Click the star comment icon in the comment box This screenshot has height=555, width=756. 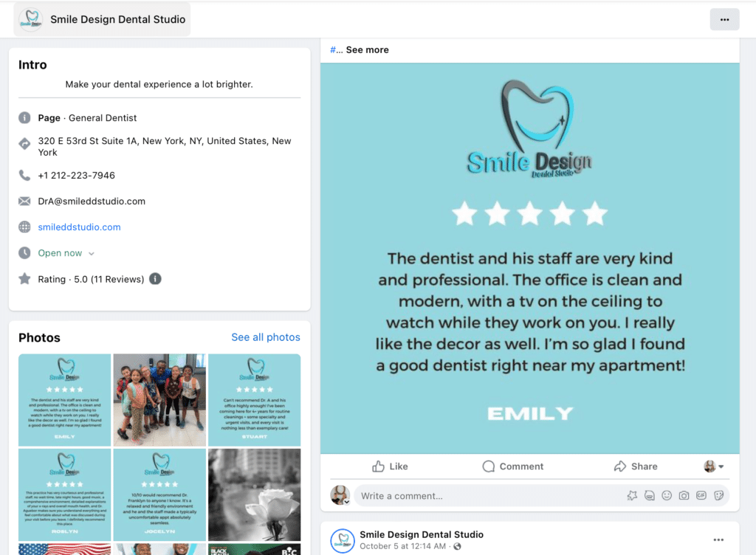(x=632, y=496)
